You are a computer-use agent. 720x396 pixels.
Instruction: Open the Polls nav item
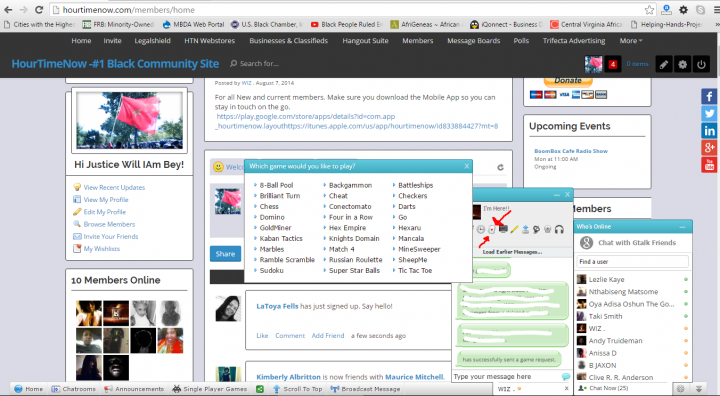(x=521, y=40)
